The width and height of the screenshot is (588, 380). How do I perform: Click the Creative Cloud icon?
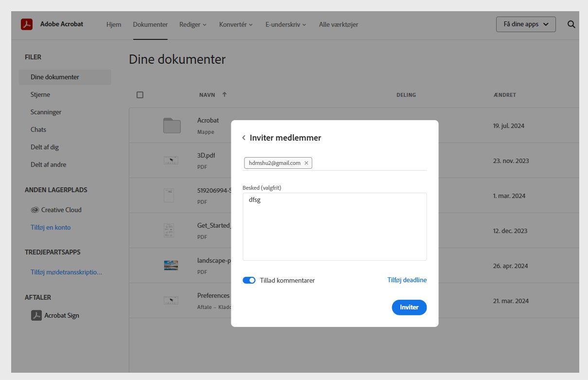tap(35, 210)
